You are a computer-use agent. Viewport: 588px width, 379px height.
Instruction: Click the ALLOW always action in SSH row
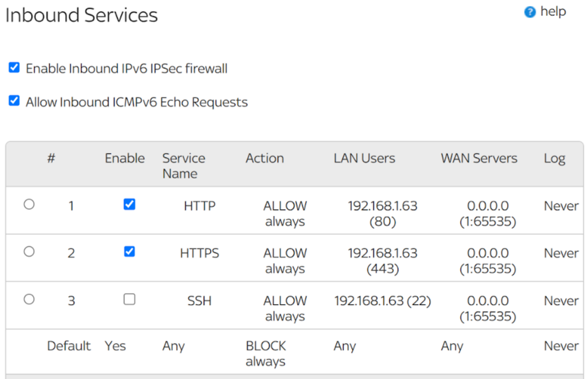coord(285,308)
